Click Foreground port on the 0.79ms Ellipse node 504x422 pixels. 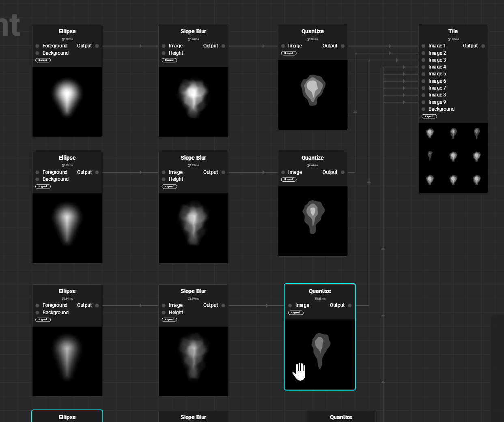tap(37, 46)
